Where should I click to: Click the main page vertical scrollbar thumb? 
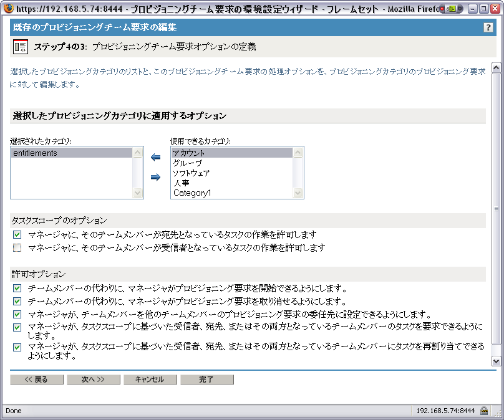click(496, 209)
